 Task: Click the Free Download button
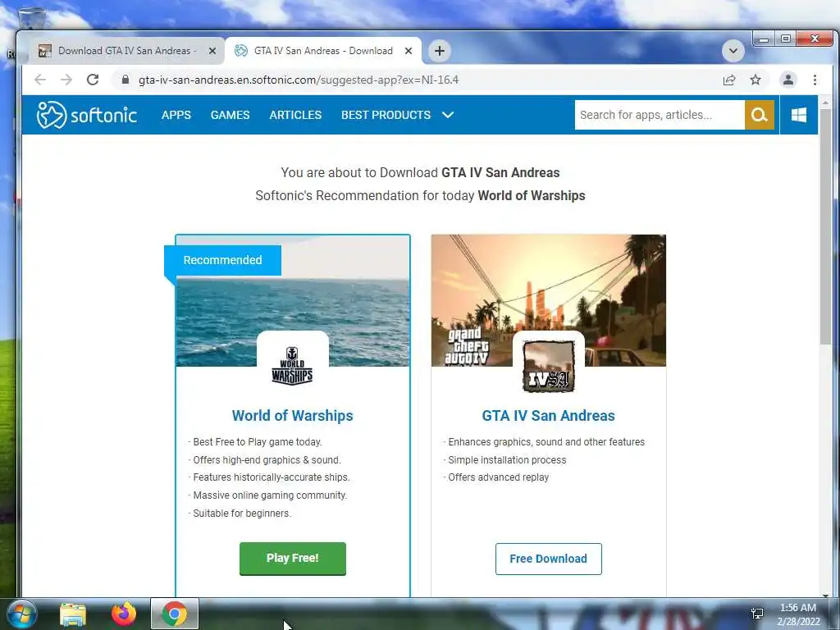pyautogui.click(x=548, y=559)
